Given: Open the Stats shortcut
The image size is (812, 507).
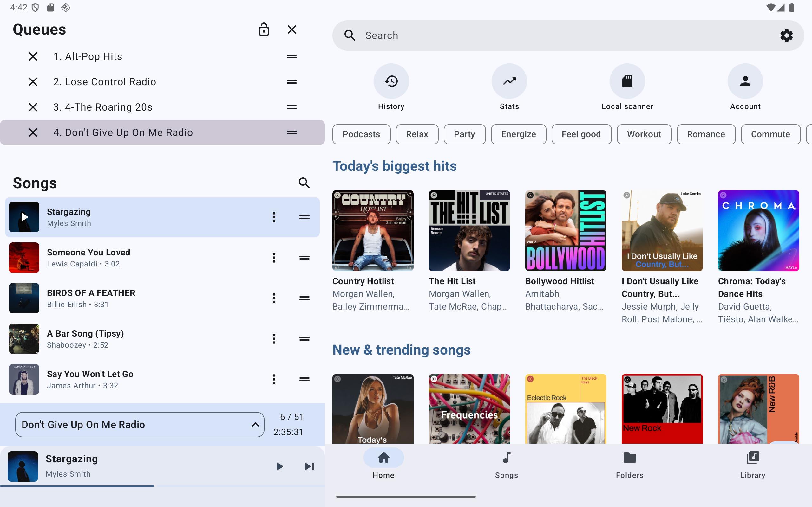Looking at the screenshot, I should pos(509,81).
